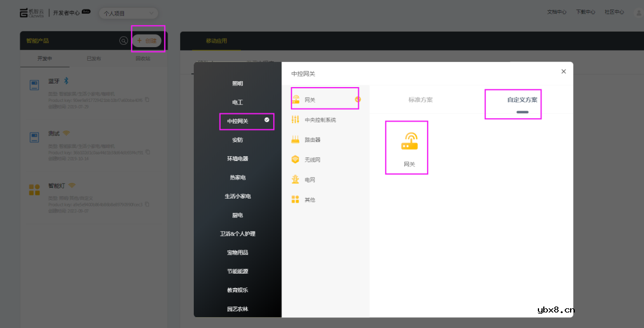Click the checkmark beside 中控网关
644x328 pixels.
[267, 120]
